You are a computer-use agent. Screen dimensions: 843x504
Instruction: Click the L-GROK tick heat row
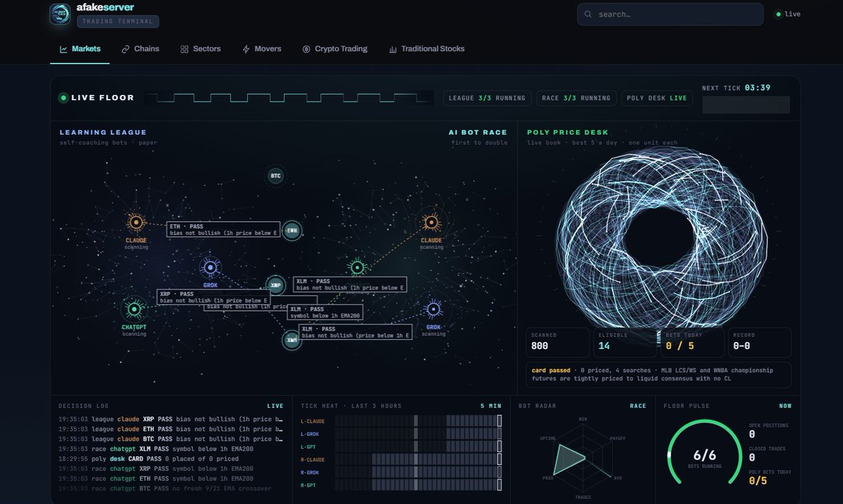401,434
